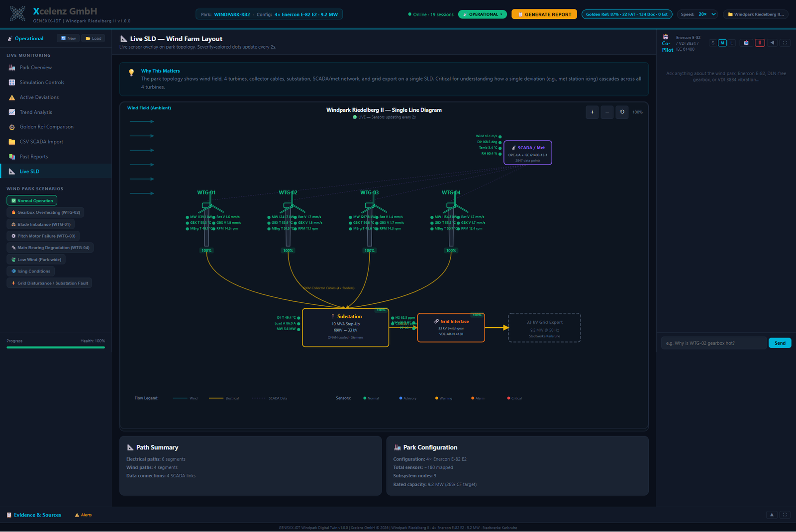Open Past Reports menu item

point(56,157)
